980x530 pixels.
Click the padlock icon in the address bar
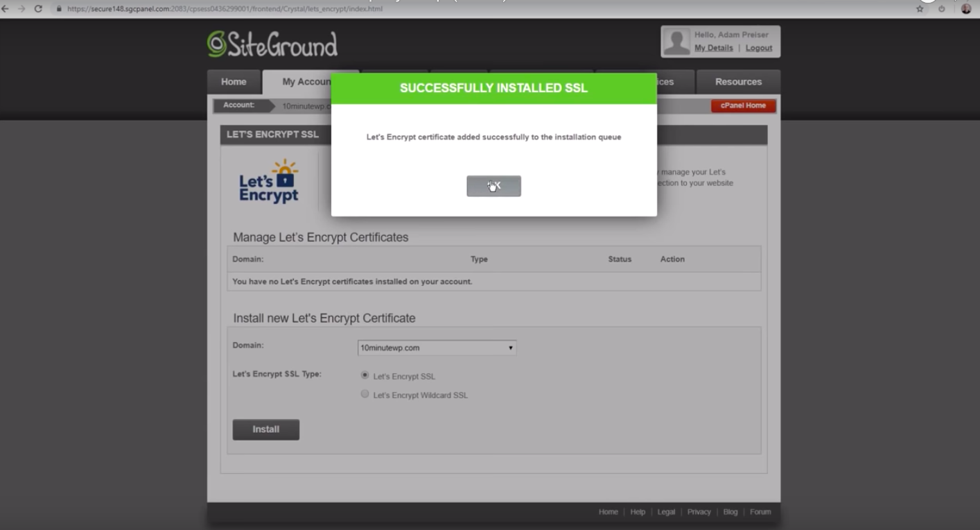59,9
